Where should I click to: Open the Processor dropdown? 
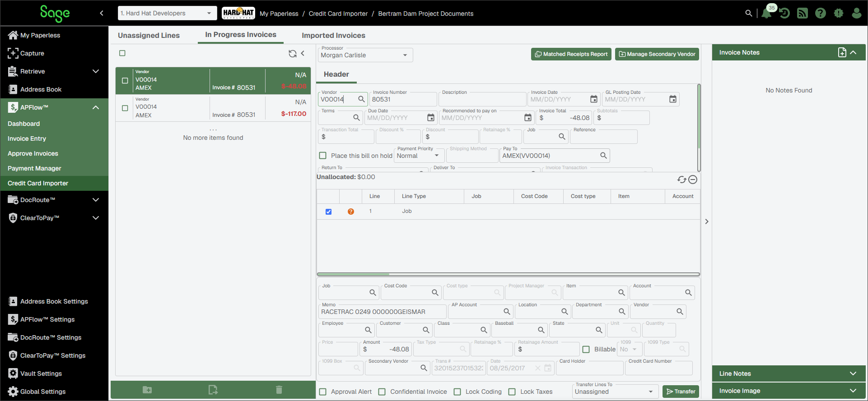(365, 55)
